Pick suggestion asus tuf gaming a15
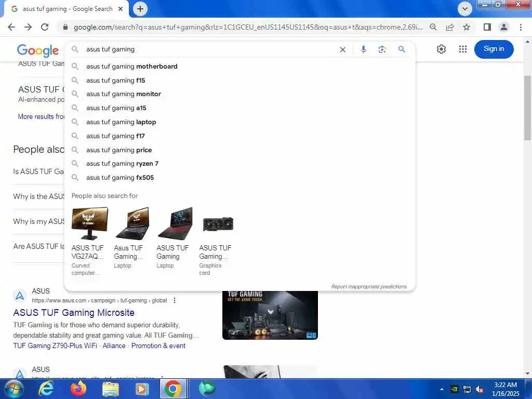This screenshot has width=532, height=399. click(240, 108)
